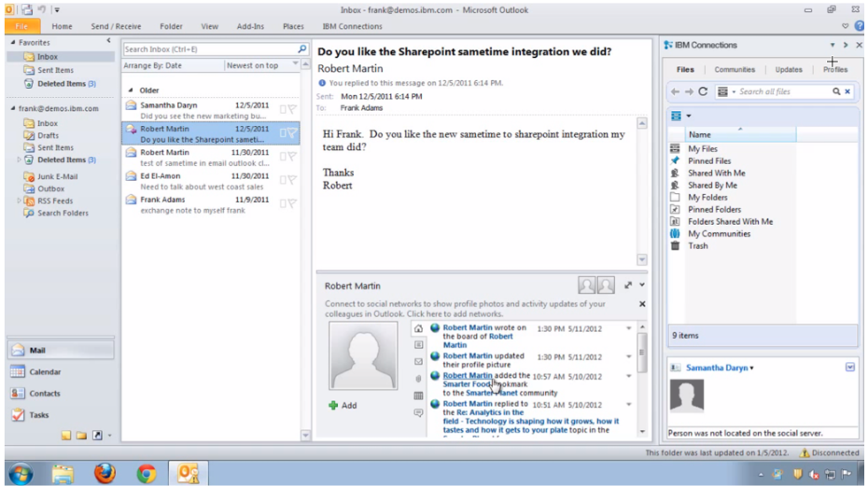
Task: Click the back arrow in IBM Connections
Action: 675,91
